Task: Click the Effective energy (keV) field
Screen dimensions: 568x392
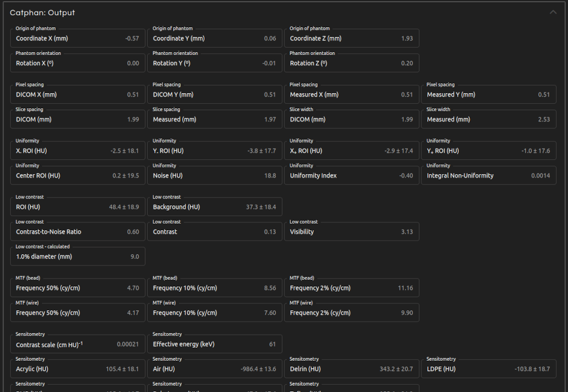Action: click(x=215, y=344)
